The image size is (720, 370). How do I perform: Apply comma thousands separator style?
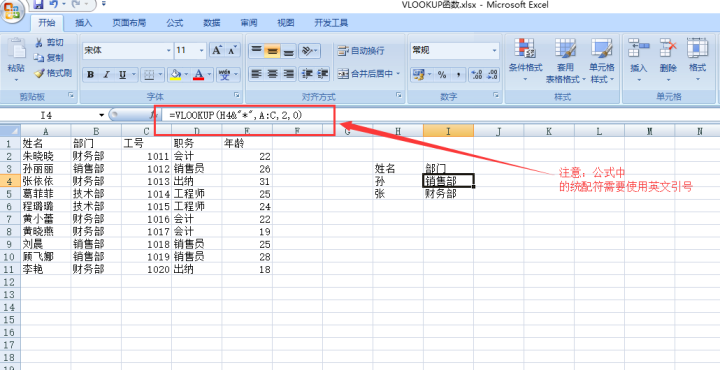point(458,74)
